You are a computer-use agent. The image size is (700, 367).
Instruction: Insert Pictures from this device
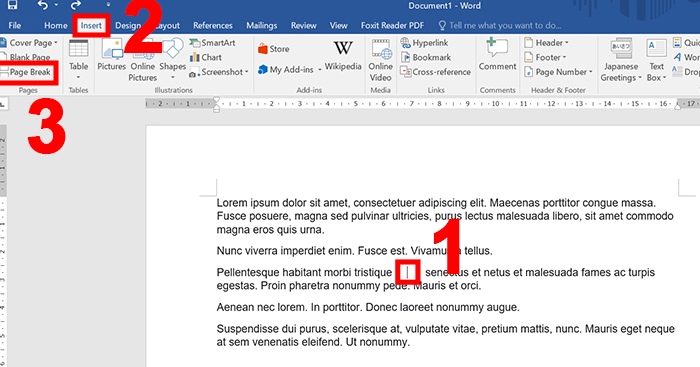click(x=112, y=55)
